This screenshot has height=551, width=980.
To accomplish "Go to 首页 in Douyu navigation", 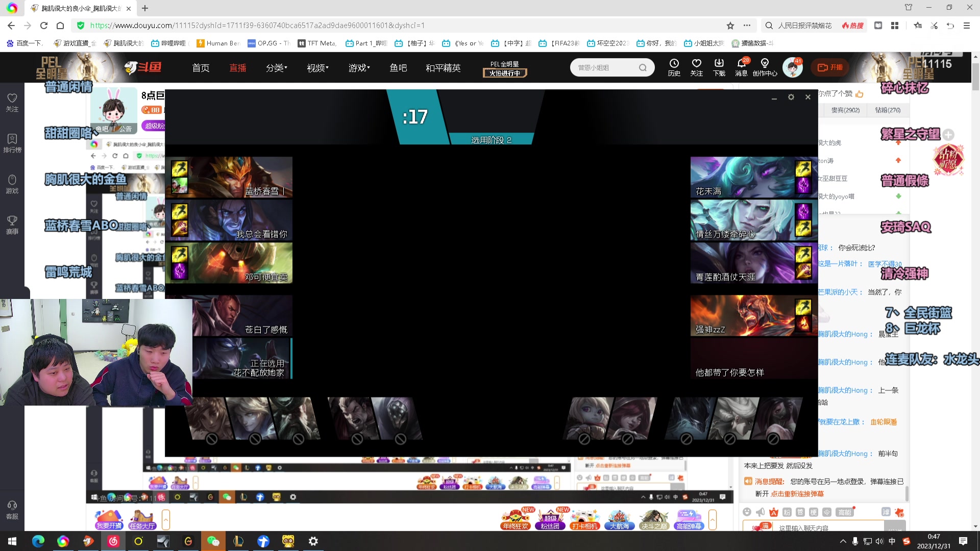I will 201,68.
